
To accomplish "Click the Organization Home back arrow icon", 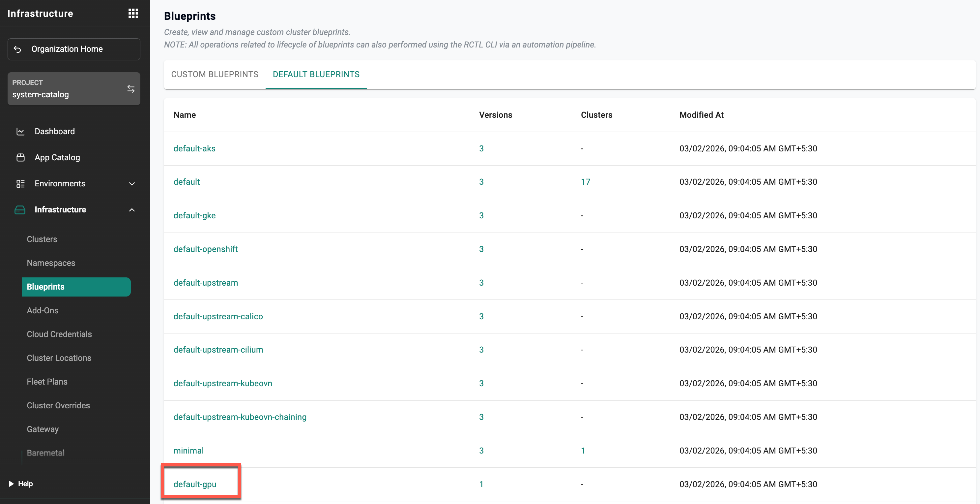I will (17, 49).
